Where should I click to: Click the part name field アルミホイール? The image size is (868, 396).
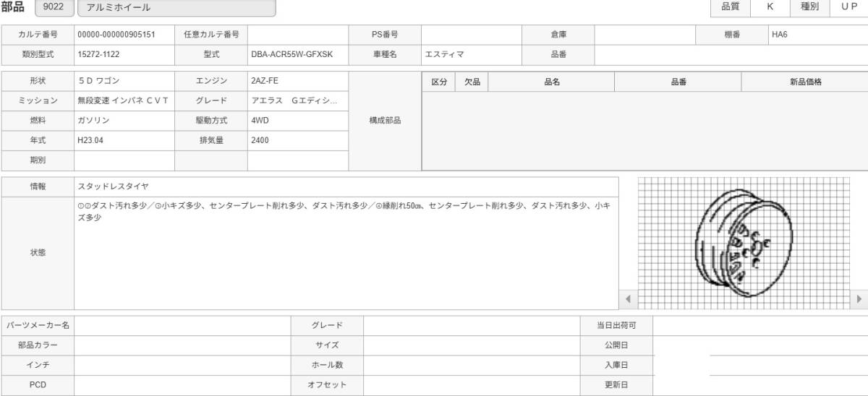(x=176, y=7)
